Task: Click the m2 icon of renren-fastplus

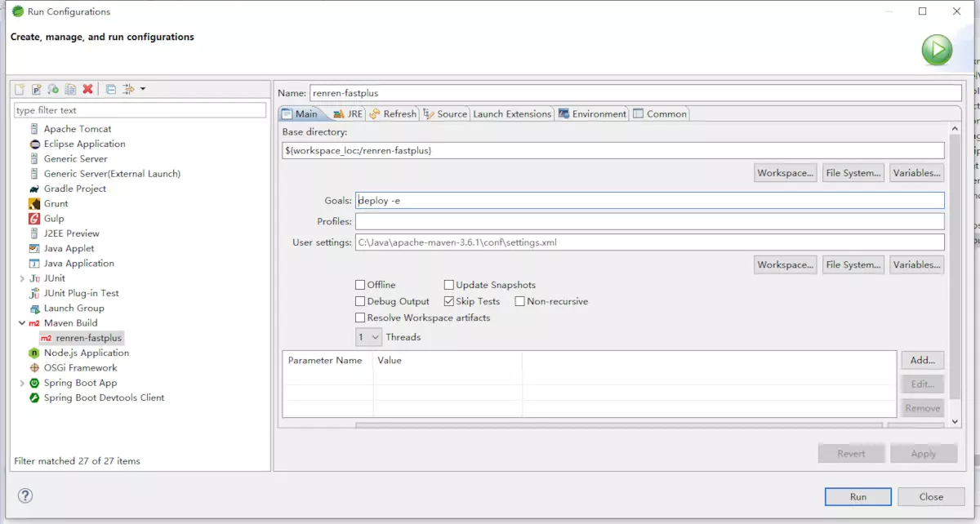Action: point(46,338)
